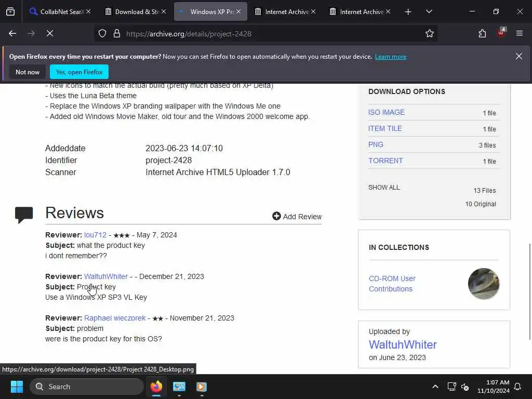Open the Extensions puzzle-piece icon
The image size is (532, 399).
point(482,34)
